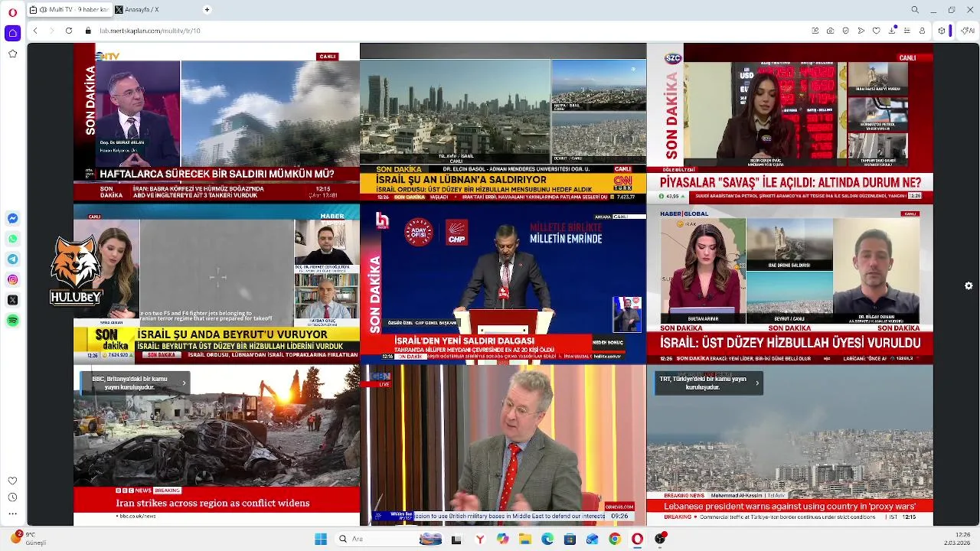Click 'PİYASALAR SAVAŞ İLE AÇILDI' headline
This screenshot has width=980, height=551.
coord(790,183)
